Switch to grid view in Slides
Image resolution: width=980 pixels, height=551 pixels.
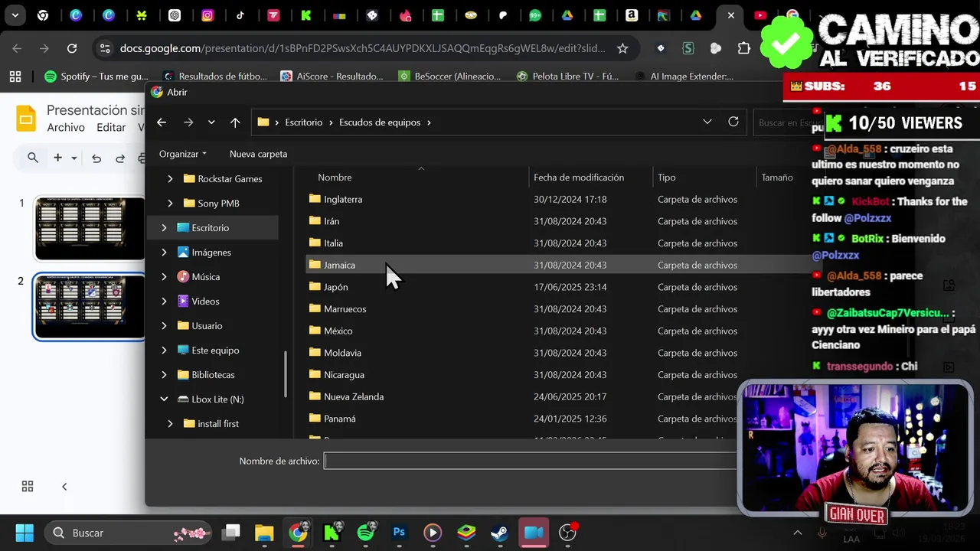pyautogui.click(x=28, y=486)
